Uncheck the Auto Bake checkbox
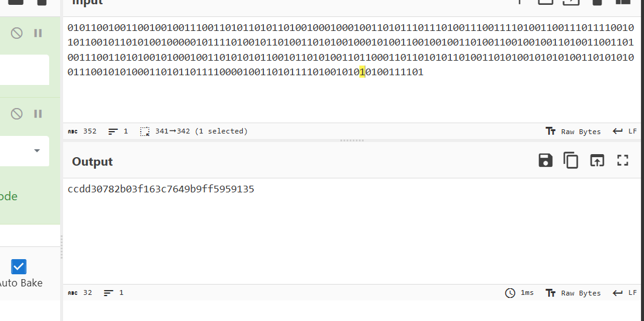 18,267
